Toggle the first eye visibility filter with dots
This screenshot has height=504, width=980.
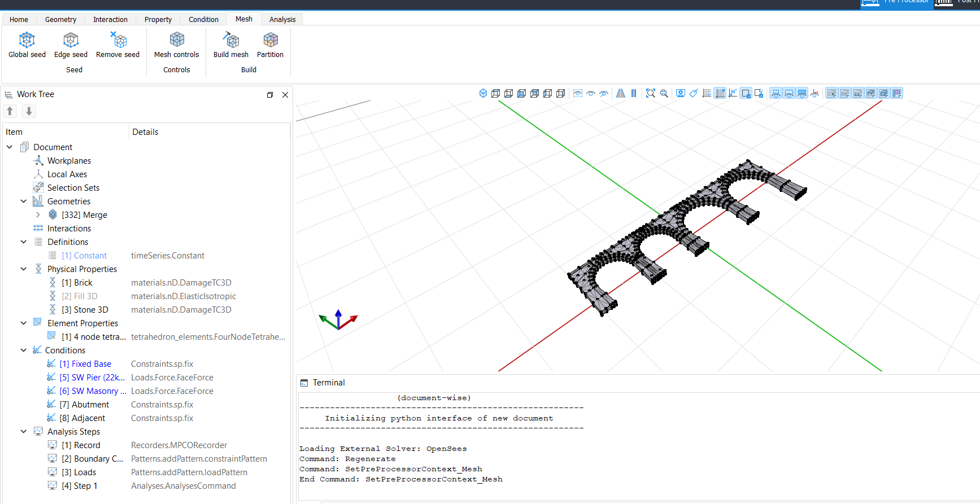[x=776, y=93]
